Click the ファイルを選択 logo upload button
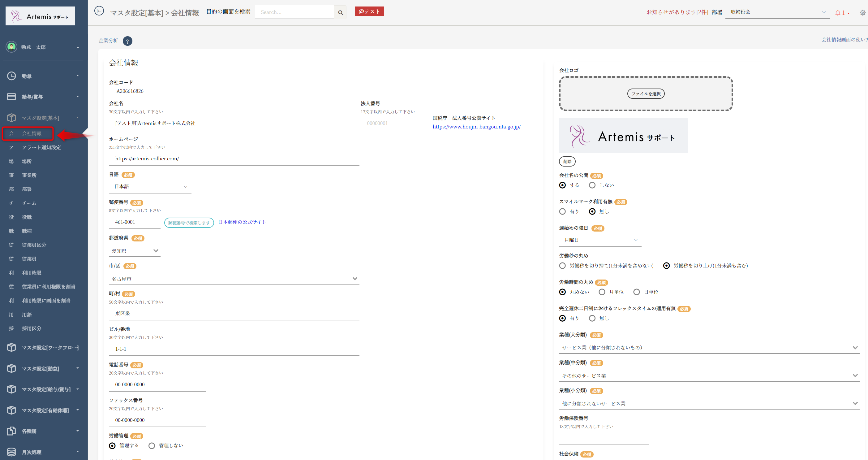The image size is (868, 460). (646, 94)
